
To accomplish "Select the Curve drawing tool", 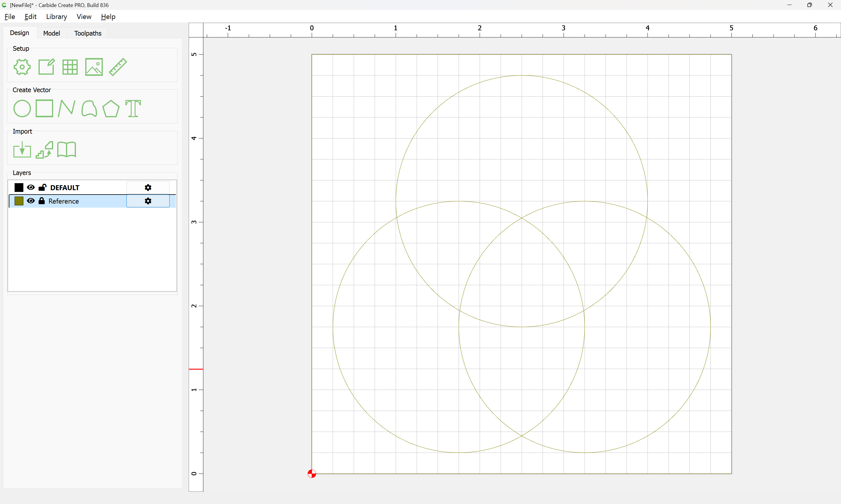I will coord(89,109).
